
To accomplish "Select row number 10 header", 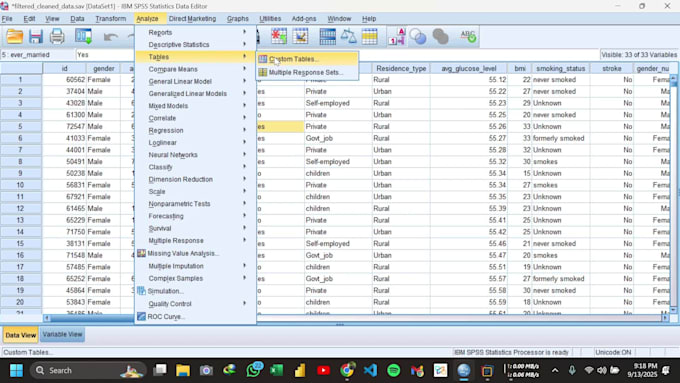I will (20, 185).
